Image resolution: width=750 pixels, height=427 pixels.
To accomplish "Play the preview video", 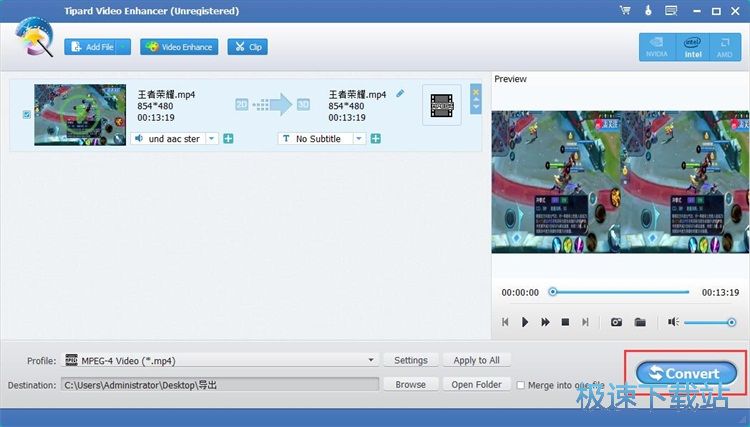I will [x=525, y=322].
